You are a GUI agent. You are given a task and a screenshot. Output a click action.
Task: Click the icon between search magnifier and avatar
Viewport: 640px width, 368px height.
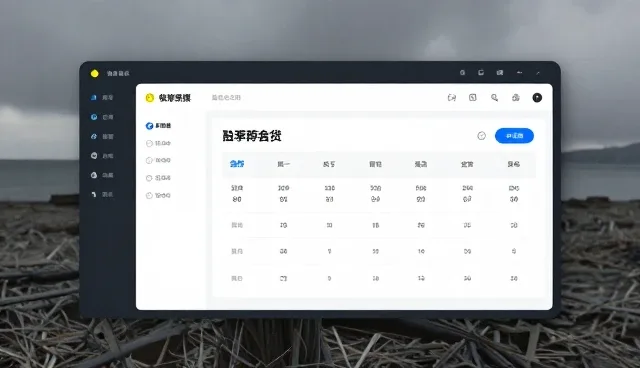[x=516, y=98]
